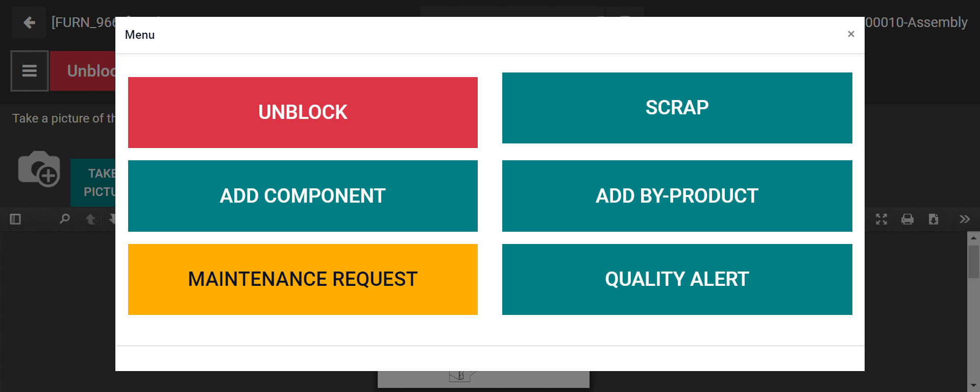
Task: Click the scrollbar up arrow
Action: [x=973, y=237]
